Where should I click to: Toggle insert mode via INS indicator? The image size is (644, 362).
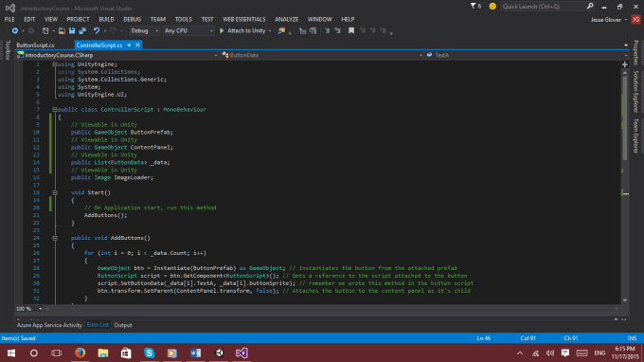click(632, 338)
